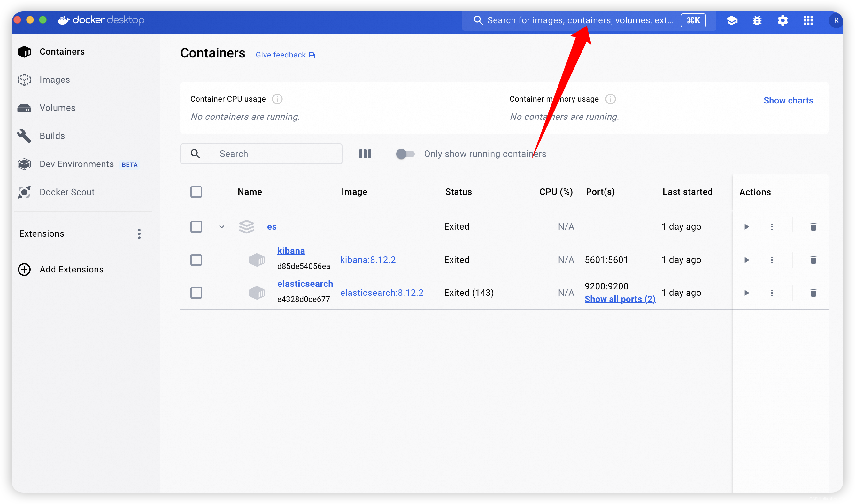Open the column display options icon

365,154
